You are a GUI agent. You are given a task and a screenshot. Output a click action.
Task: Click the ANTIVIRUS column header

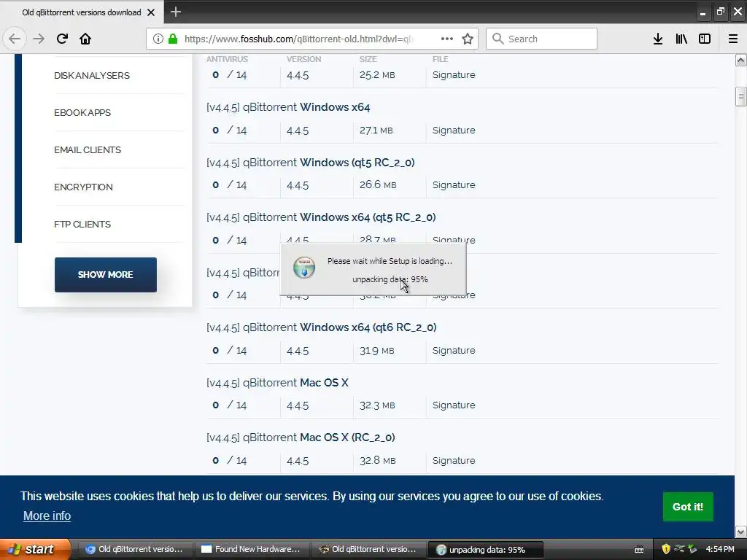(x=227, y=59)
